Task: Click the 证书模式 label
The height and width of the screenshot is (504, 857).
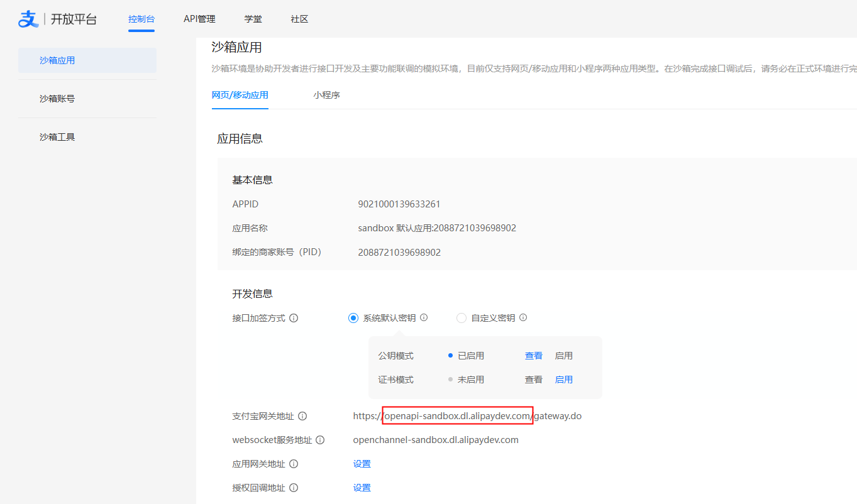Action: pos(395,380)
